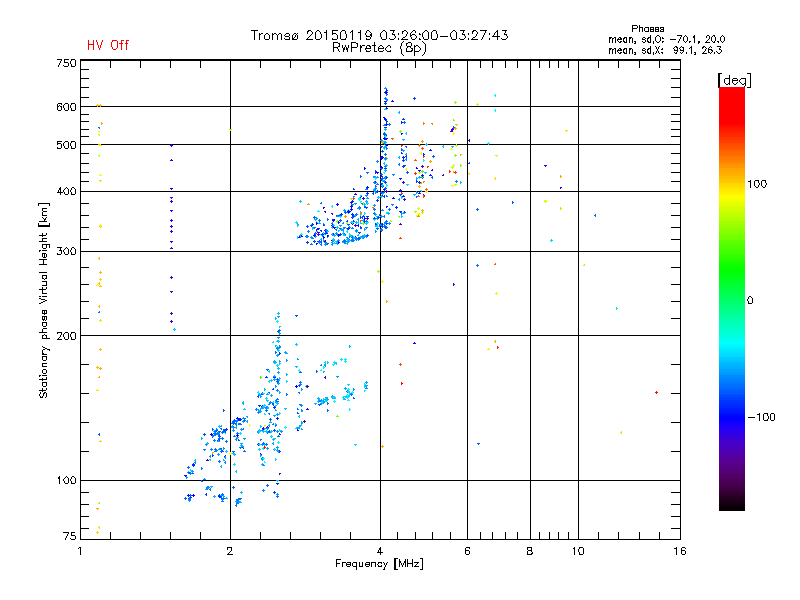The height and width of the screenshot is (600, 800).
Task: Click y-axis tick label "400"
Action: pyautogui.click(x=66, y=192)
